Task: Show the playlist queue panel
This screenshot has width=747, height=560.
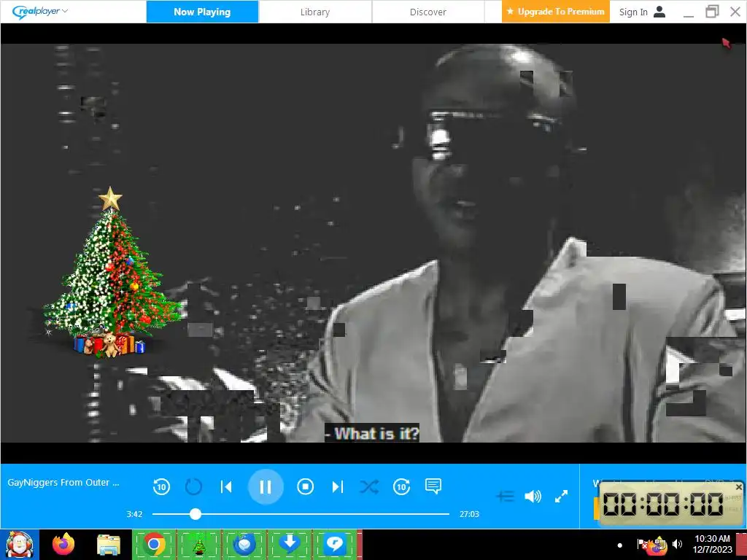Action: click(505, 496)
